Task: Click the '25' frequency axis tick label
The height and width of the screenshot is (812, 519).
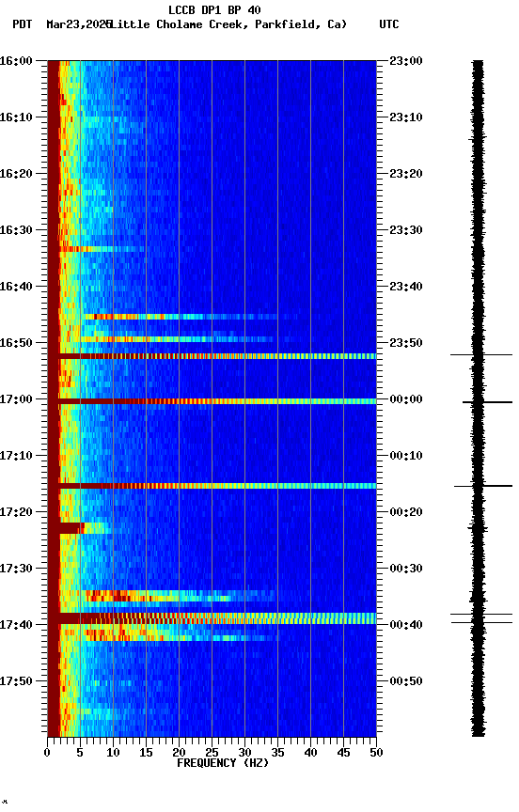Action: point(212,753)
